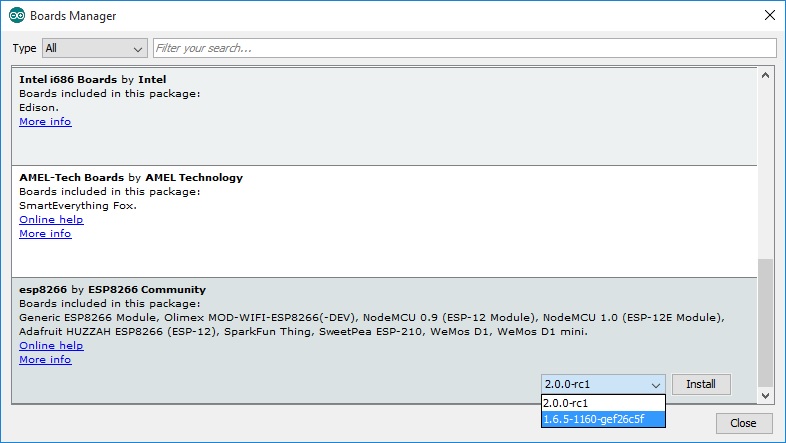The width and height of the screenshot is (786, 443).
Task: Select version 2.0.0-rc1 from the list
Action: (x=603, y=403)
